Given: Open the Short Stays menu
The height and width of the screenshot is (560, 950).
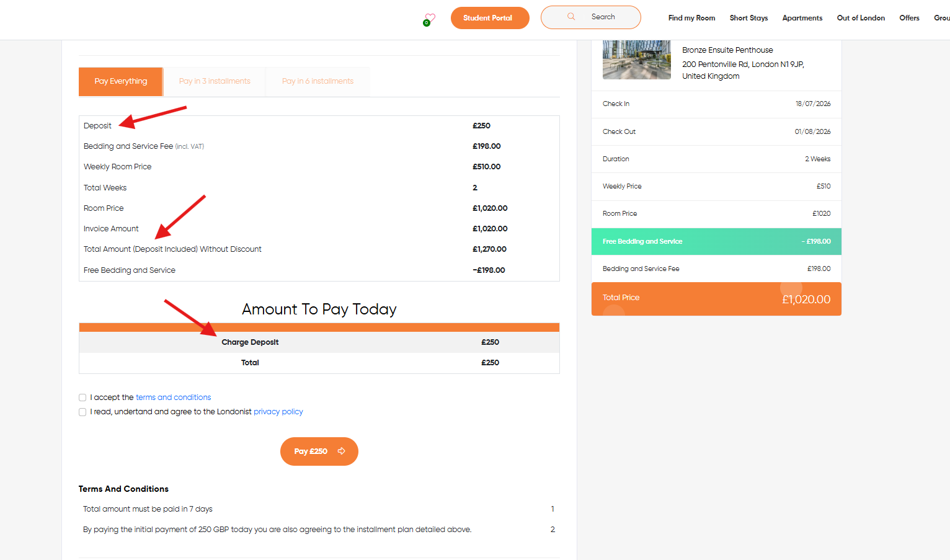Looking at the screenshot, I should 748,18.
